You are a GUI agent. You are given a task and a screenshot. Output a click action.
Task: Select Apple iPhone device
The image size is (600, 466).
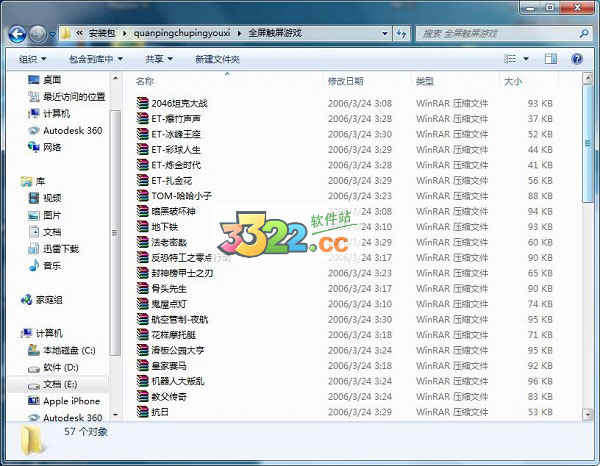click(x=64, y=401)
